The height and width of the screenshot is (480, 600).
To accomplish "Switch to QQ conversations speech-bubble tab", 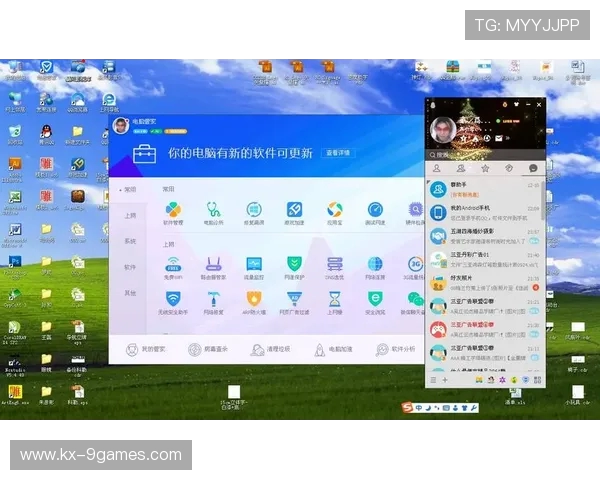I will (533, 168).
